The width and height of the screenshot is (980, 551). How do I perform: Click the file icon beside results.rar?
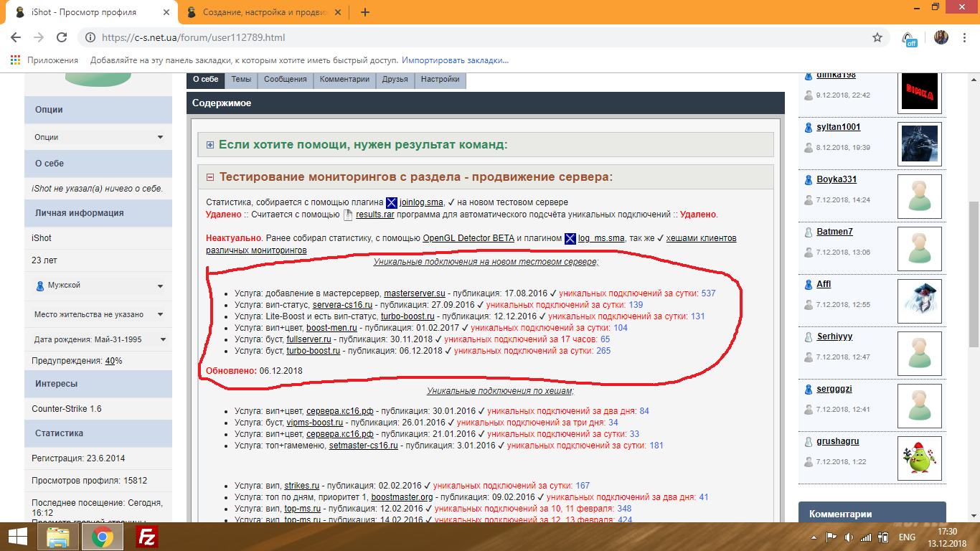click(349, 215)
